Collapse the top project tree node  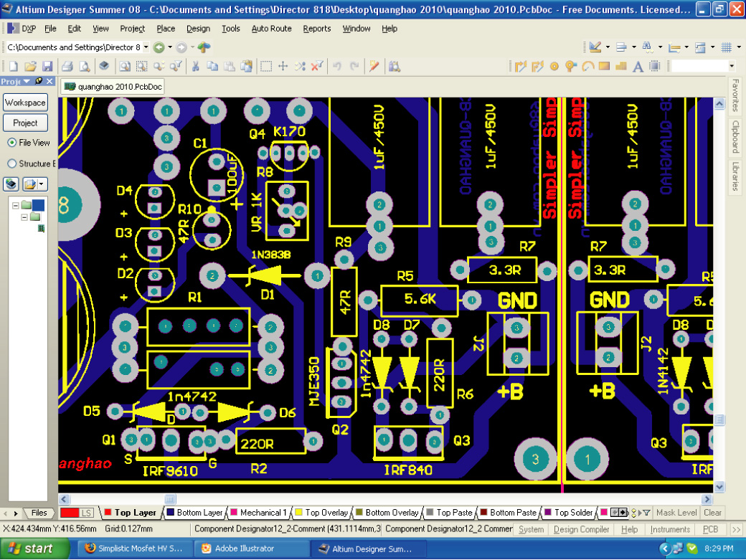click(16, 205)
